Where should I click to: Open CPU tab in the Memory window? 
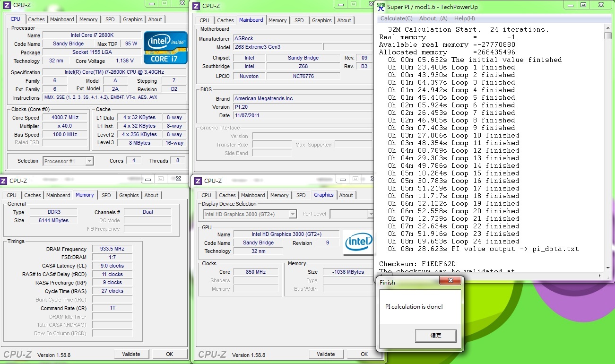pos(12,195)
